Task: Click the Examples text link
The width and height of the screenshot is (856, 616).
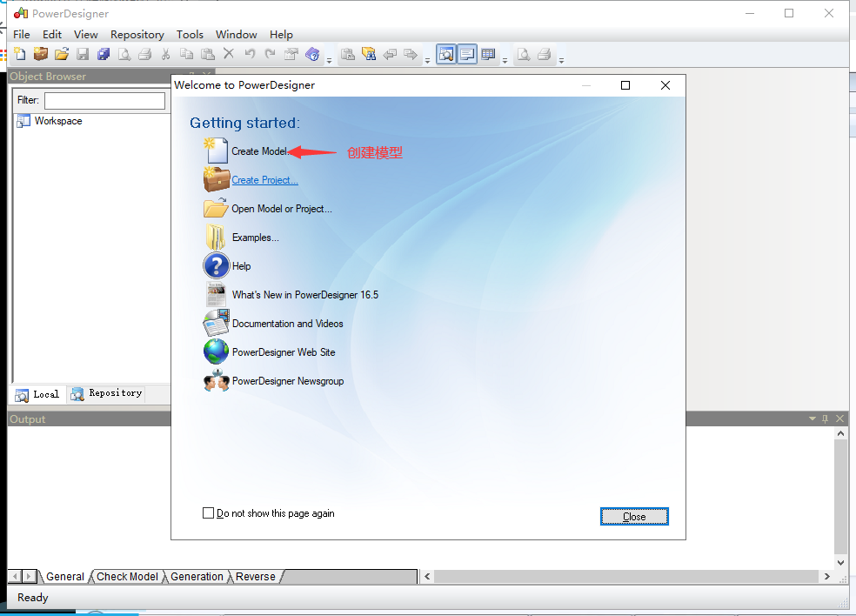Action: click(256, 237)
